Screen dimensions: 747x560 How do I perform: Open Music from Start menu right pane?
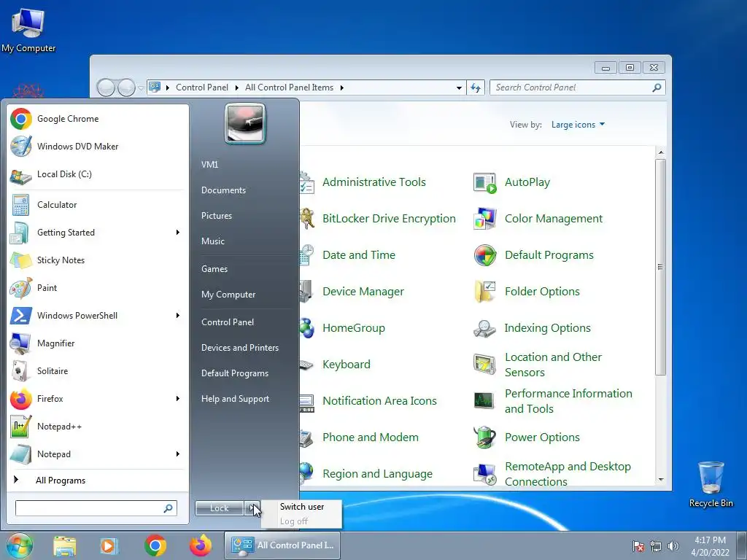click(212, 241)
